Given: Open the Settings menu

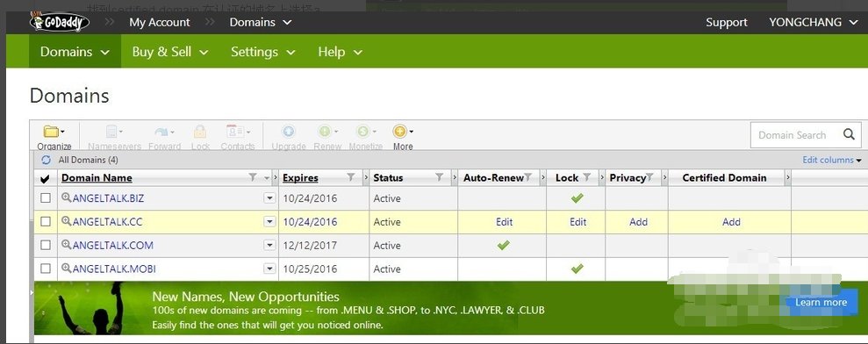Looking at the screenshot, I should pos(263,52).
